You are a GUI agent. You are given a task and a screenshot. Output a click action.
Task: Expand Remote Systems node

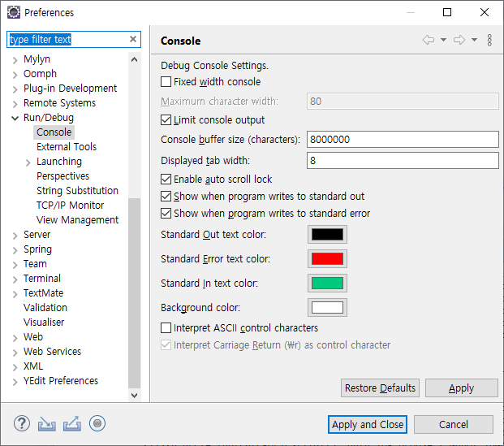coord(15,104)
